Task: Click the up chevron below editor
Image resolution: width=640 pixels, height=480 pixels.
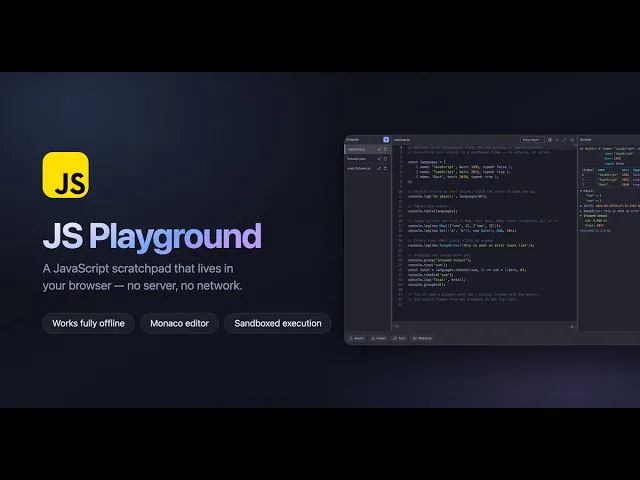Action: tap(572, 327)
